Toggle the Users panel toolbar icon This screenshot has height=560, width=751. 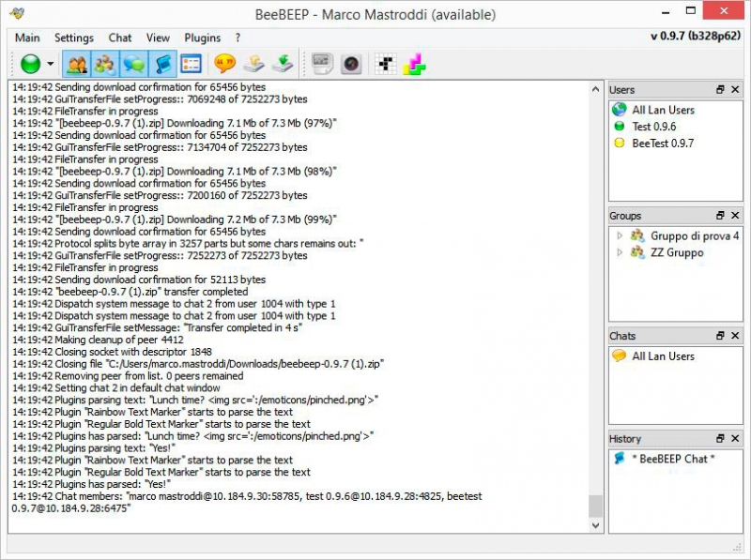click(77, 64)
